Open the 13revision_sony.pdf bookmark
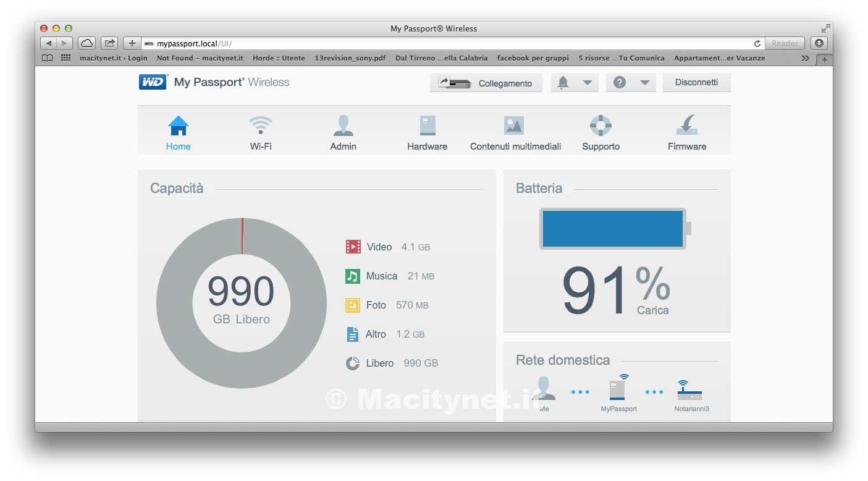 pyautogui.click(x=350, y=58)
